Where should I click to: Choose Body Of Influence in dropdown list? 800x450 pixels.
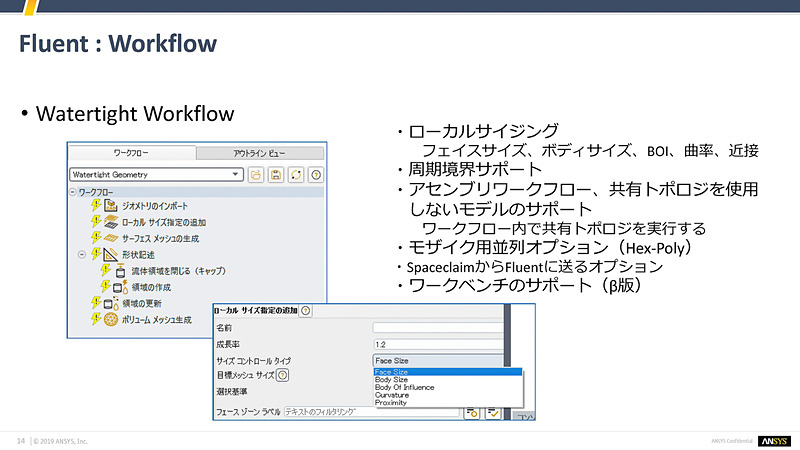coord(447,387)
